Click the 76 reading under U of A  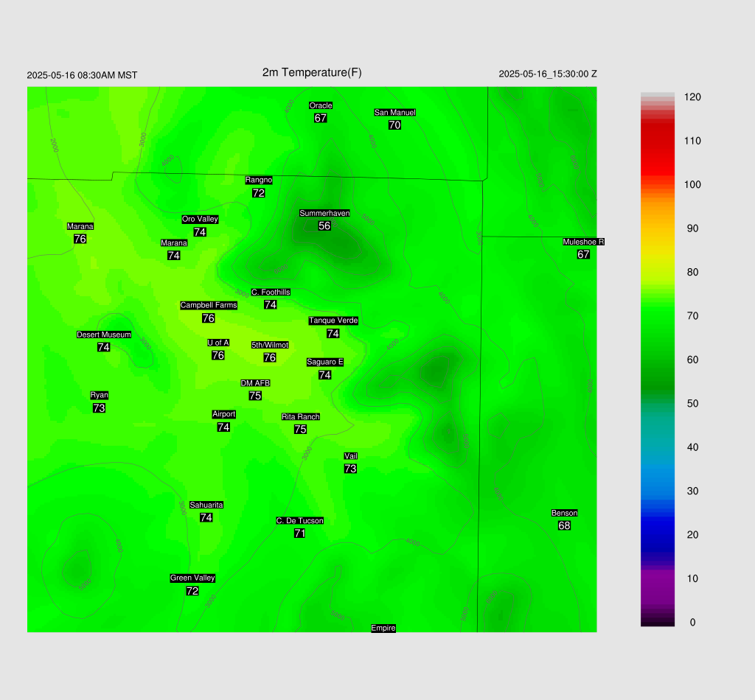tap(218, 356)
